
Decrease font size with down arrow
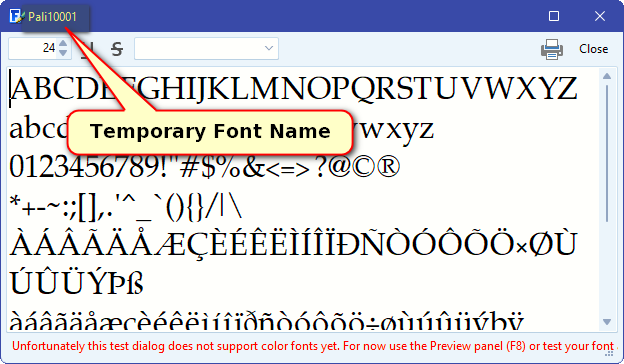[x=63, y=53]
